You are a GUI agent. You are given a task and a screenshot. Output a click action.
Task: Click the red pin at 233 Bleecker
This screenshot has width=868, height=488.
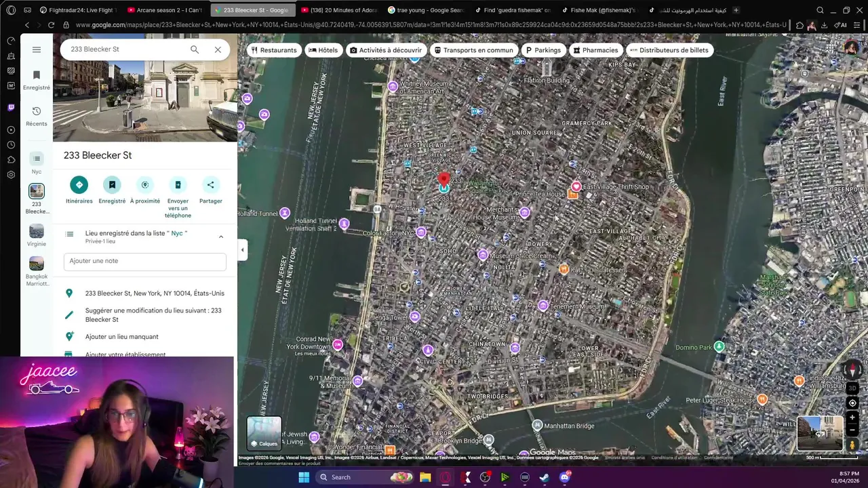pos(443,181)
